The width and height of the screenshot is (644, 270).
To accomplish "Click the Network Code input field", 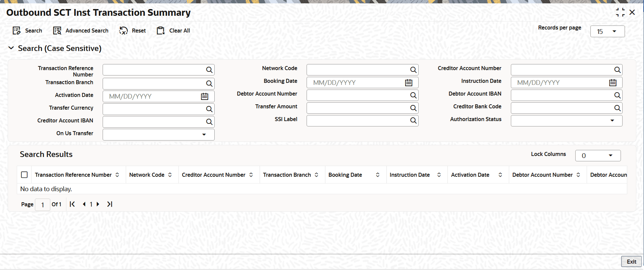I will [x=363, y=70].
